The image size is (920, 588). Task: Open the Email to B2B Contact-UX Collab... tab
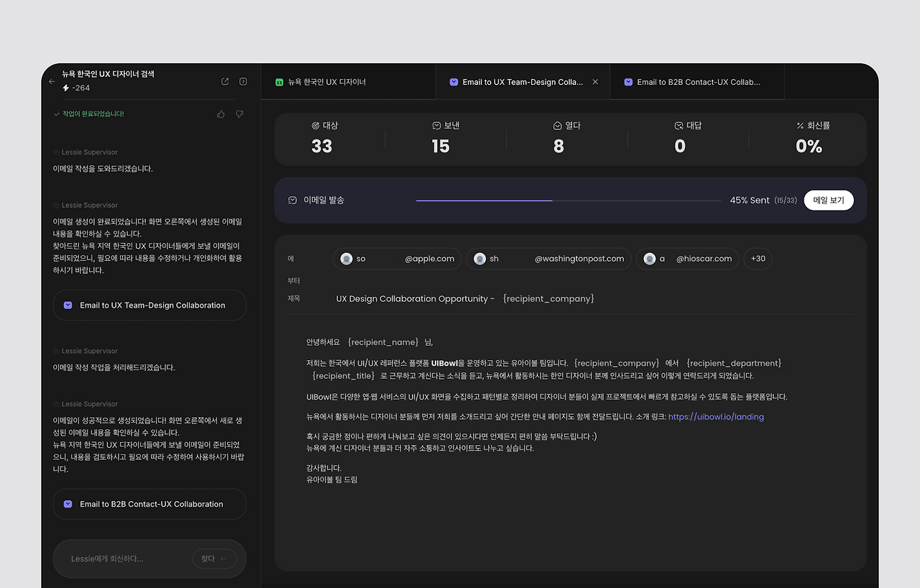pyautogui.click(x=697, y=82)
